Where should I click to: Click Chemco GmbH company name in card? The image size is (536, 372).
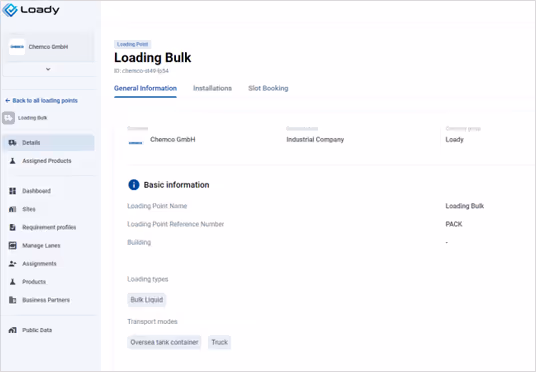(173, 140)
